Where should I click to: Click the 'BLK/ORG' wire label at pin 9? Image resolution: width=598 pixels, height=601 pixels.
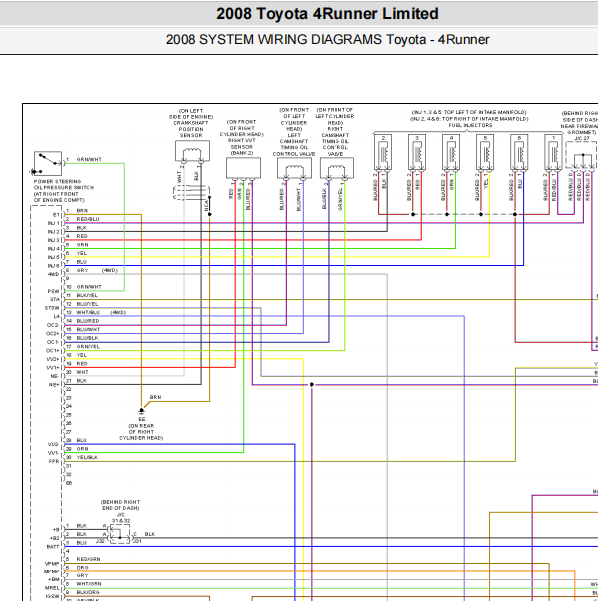(88, 592)
